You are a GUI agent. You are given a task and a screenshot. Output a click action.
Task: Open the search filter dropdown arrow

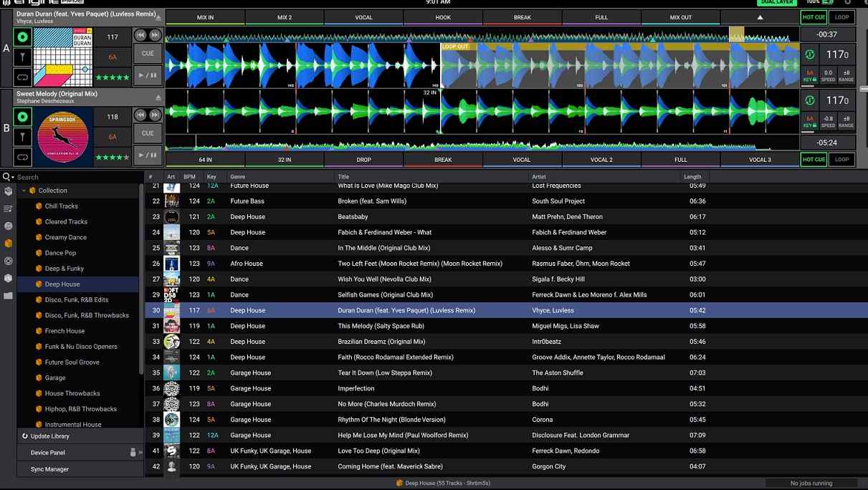coord(13,177)
